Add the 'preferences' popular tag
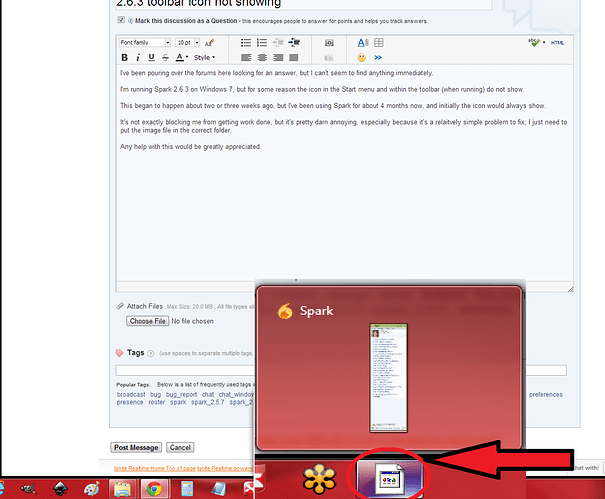Image resolution: width=605 pixels, height=499 pixels. point(546,394)
